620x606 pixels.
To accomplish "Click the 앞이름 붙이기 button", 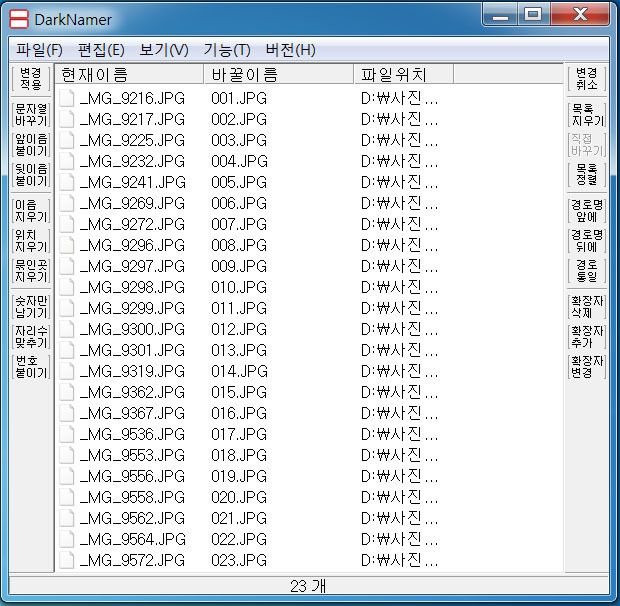I will (x=31, y=145).
